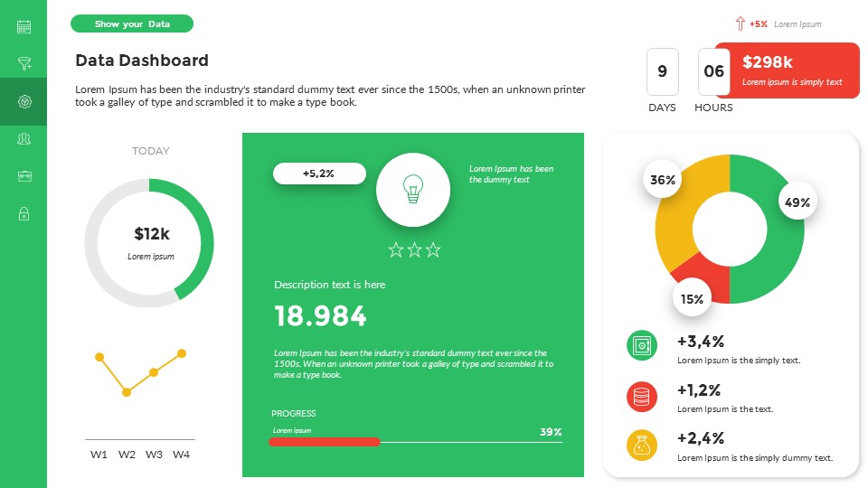The height and width of the screenshot is (488, 868).
Task: Click the light bulb icon circle
Action: (x=413, y=189)
